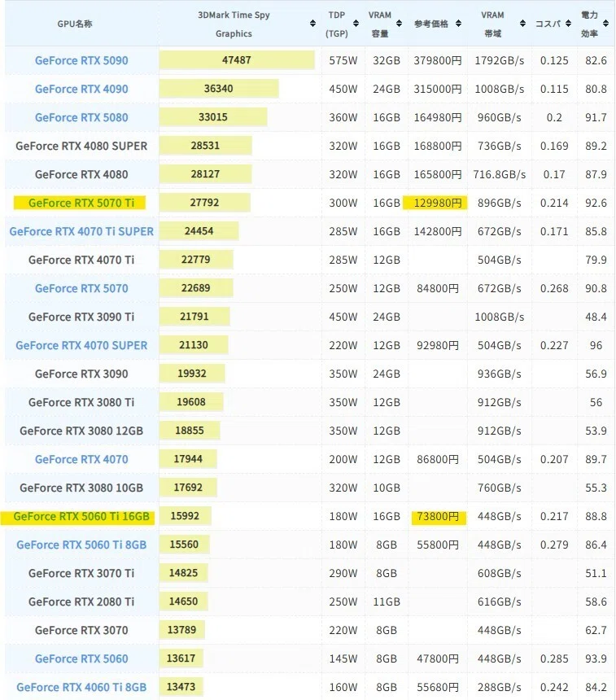Sort by 電力効率 column arrows
Image resolution: width=616 pixels, height=700 pixels.
(x=605, y=24)
